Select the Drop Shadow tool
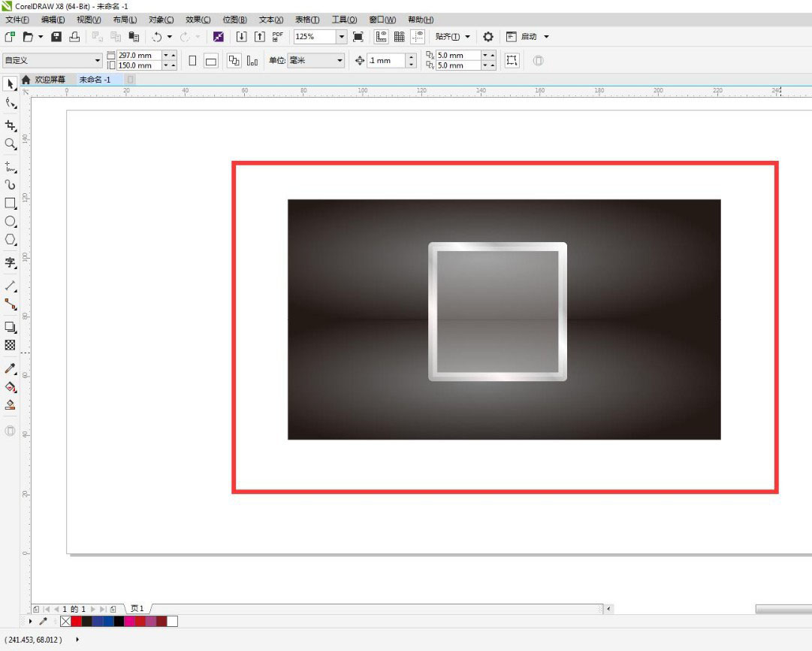 coord(11,327)
